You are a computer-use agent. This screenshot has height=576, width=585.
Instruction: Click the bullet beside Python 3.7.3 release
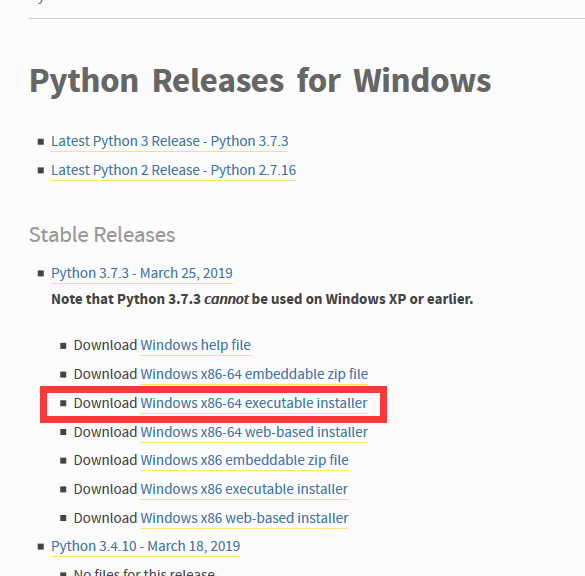pos(41,274)
